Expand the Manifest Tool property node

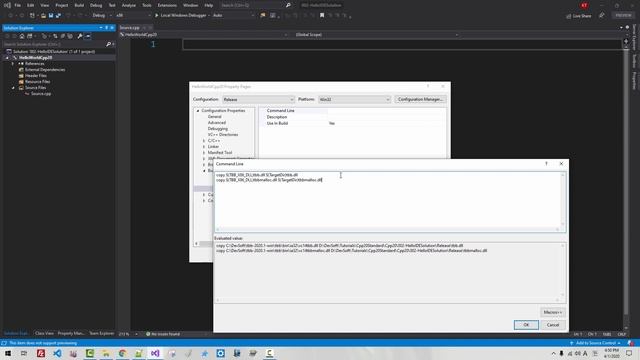coord(204,153)
